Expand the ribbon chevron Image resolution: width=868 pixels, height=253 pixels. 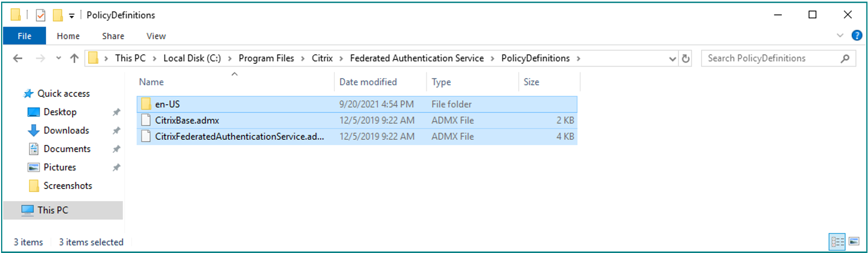(x=840, y=36)
